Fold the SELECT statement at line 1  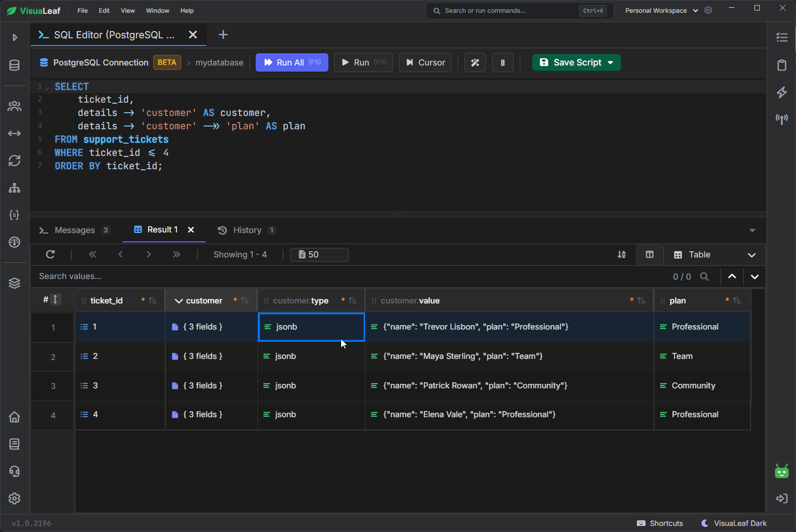click(47, 88)
